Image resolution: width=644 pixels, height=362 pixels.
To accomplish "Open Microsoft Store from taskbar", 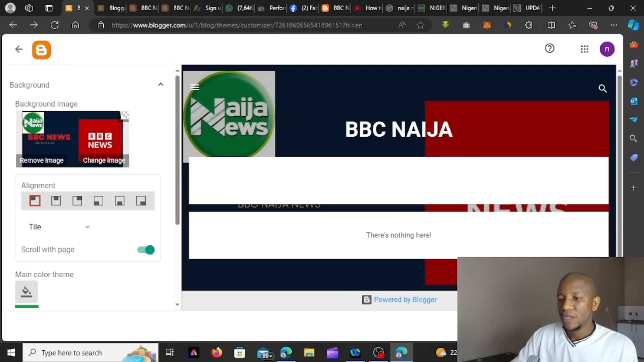I will coord(239,353).
